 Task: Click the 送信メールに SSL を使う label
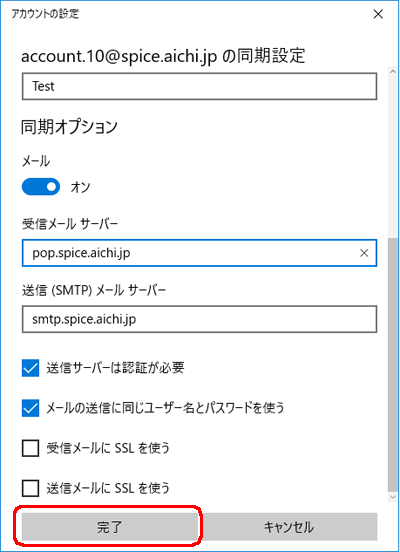click(108, 488)
